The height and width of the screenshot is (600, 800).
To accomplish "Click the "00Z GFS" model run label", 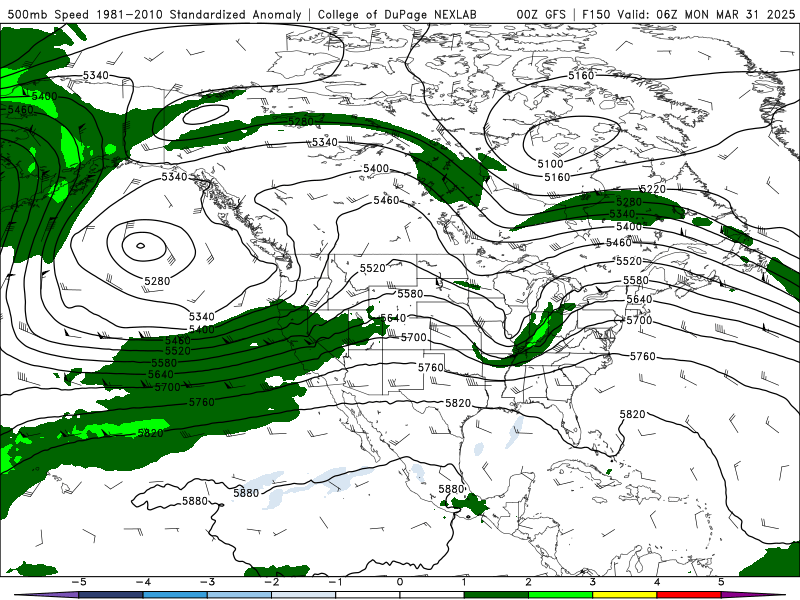I will (x=541, y=14).
